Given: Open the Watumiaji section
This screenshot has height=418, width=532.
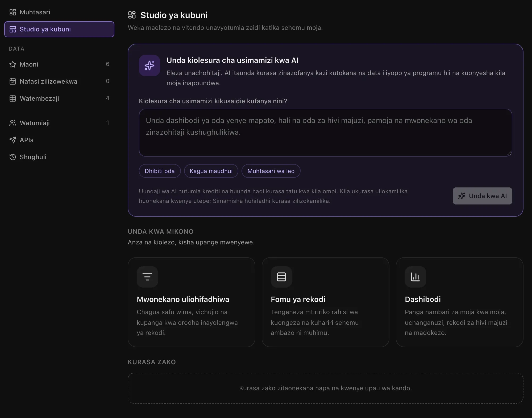Looking at the screenshot, I should (x=59, y=123).
